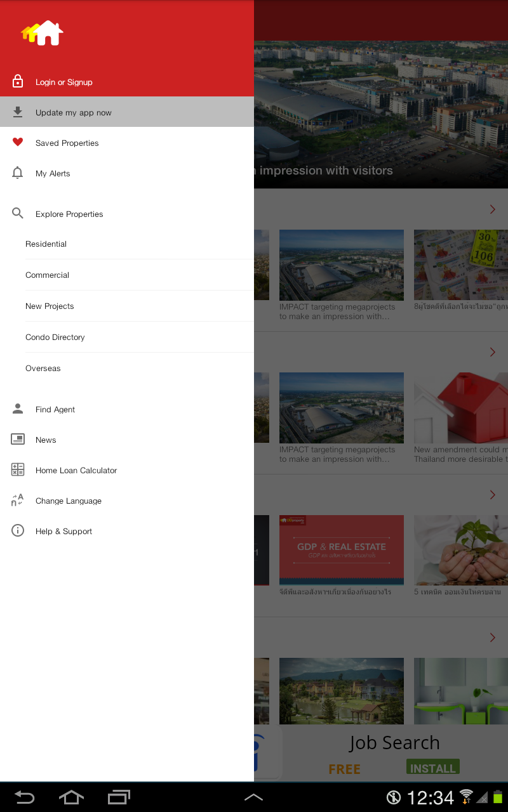This screenshot has height=812, width=508.
Task: Tap the info icon for Help & Support
Action: tap(18, 530)
